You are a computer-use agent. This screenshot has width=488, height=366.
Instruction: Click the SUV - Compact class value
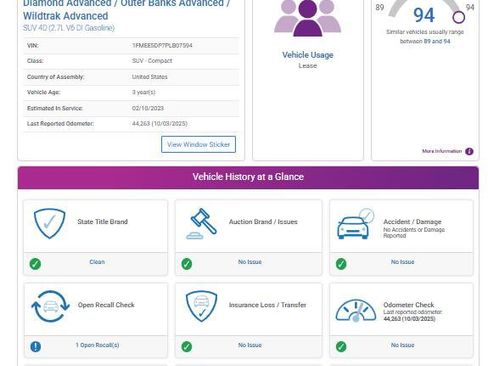click(152, 61)
